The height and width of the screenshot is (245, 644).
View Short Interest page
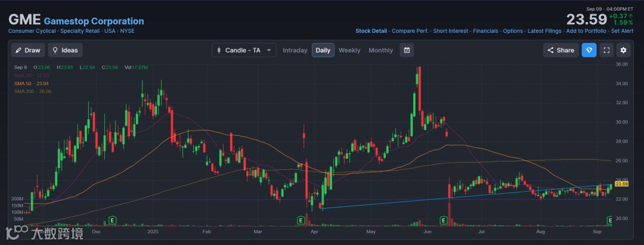click(451, 31)
